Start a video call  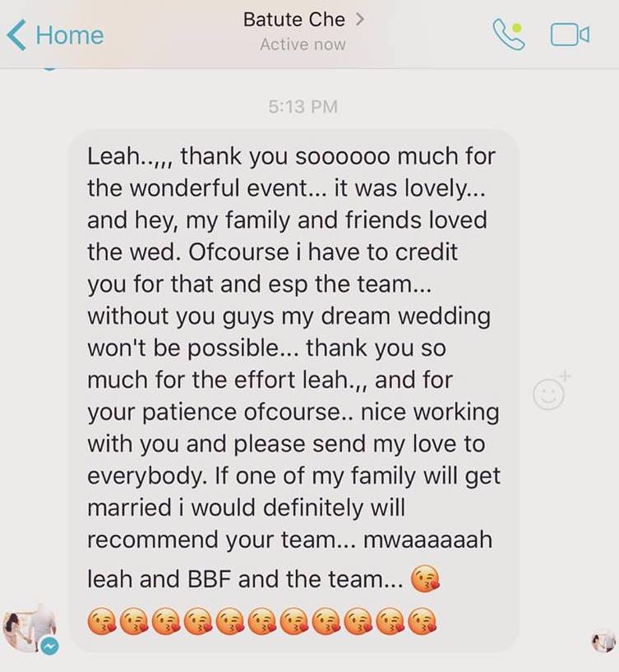pyautogui.click(x=570, y=35)
